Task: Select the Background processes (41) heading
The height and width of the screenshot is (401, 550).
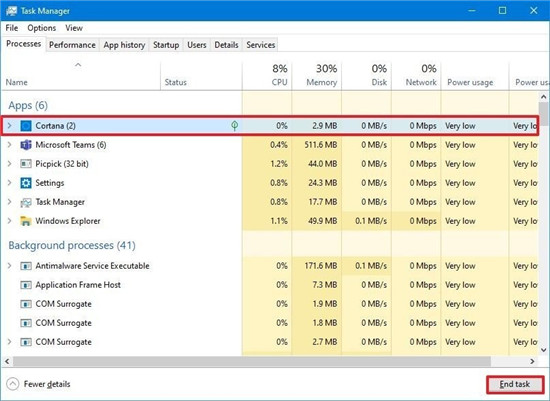Action: point(72,245)
